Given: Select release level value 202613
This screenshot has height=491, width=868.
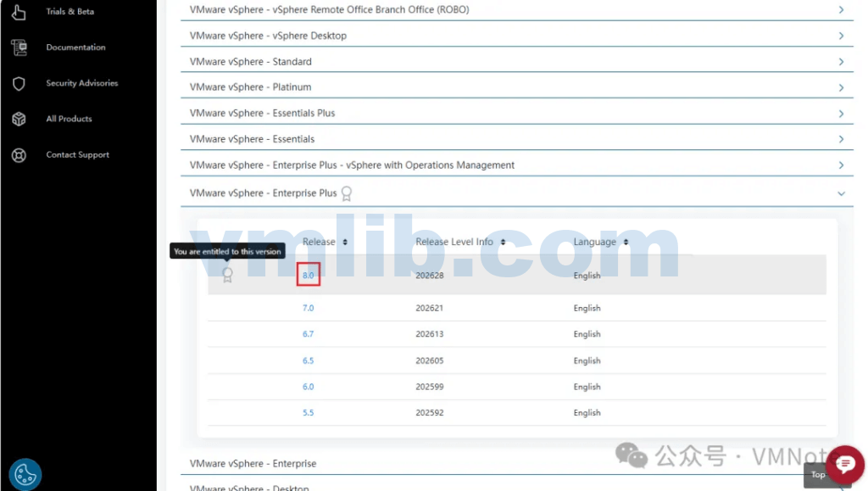Looking at the screenshot, I should pos(430,334).
